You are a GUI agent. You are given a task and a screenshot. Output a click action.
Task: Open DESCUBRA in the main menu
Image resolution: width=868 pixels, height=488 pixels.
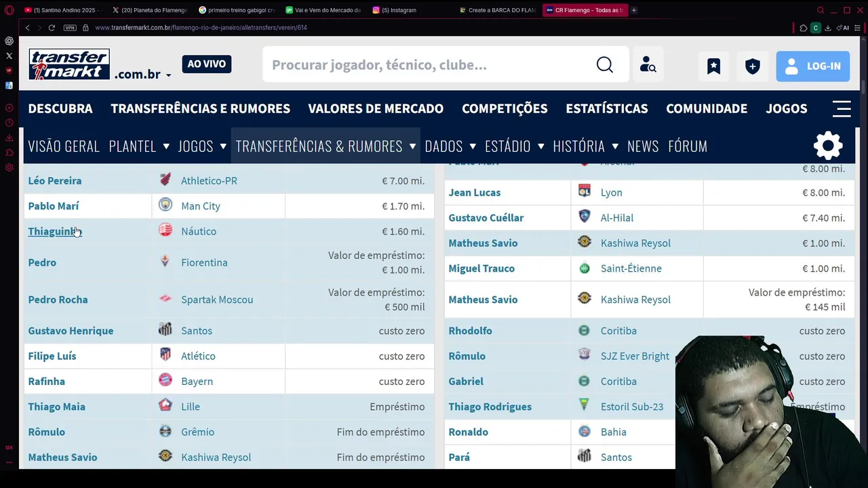(x=60, y=108)
